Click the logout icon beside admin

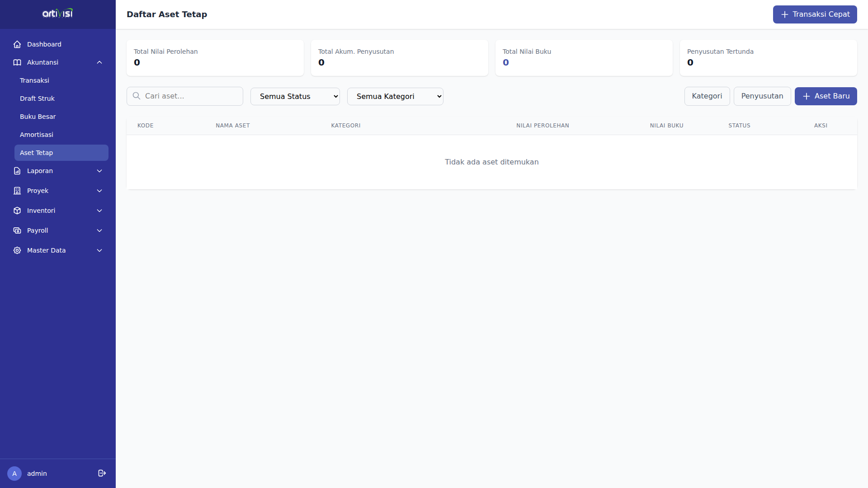[x=102, y=473]
